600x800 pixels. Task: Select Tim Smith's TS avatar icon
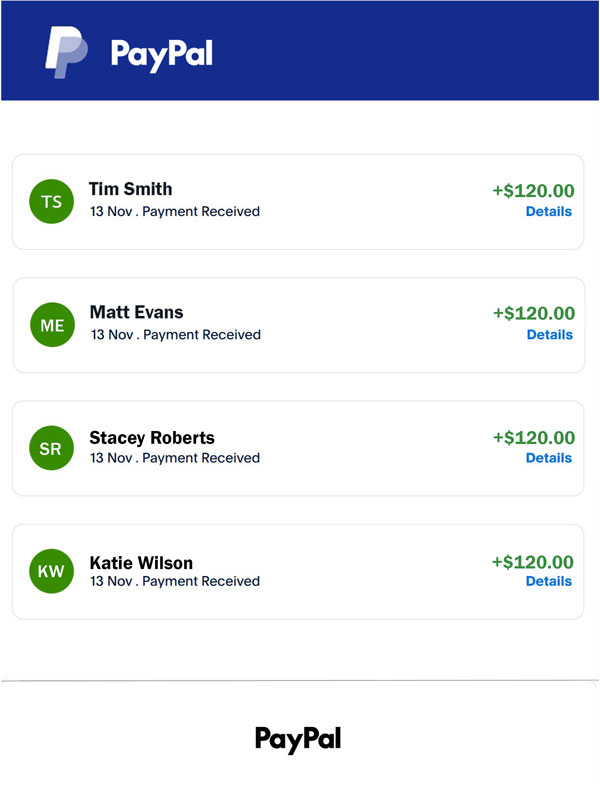pyautogui.click(x=51, y=201)
